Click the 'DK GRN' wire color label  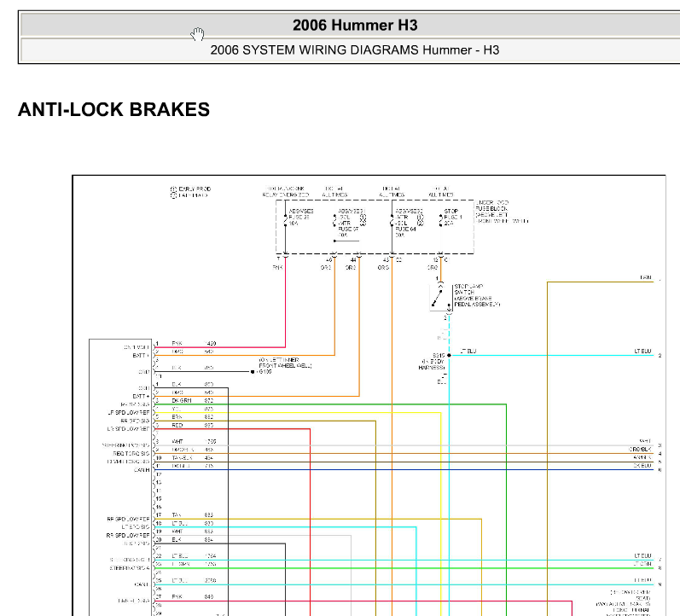(x=181, y=400)
